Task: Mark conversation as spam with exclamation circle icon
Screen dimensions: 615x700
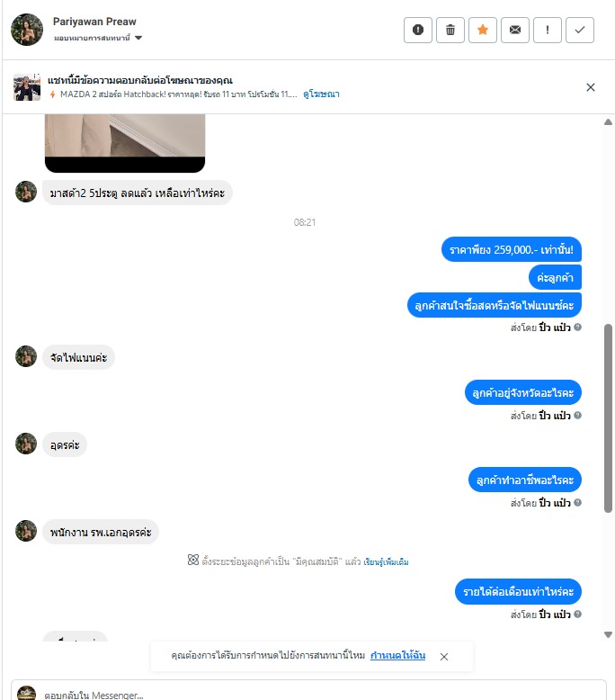Action: 418,30
